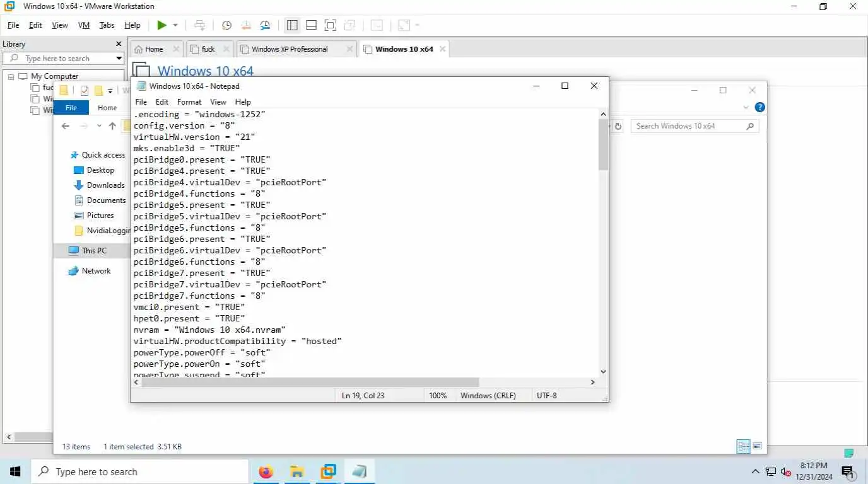Open VMware File menu
The height and width of the screenshot is (484, 868).
(13, 25)
